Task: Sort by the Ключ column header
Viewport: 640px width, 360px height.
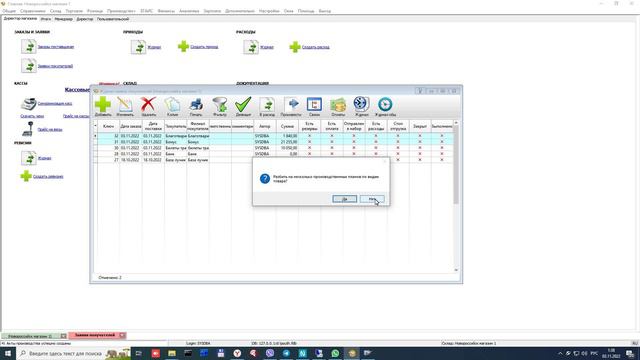Action: click(x=108, y=126)
